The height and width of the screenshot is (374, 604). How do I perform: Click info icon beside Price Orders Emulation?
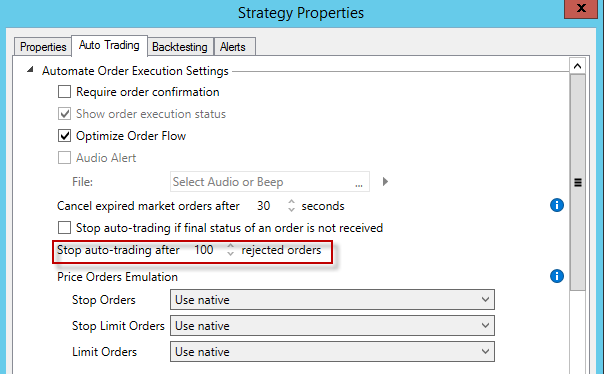[557, 276]
